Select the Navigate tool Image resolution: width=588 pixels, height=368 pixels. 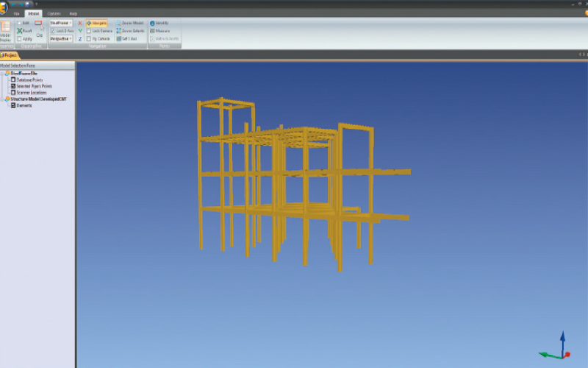tap(97, 23)
